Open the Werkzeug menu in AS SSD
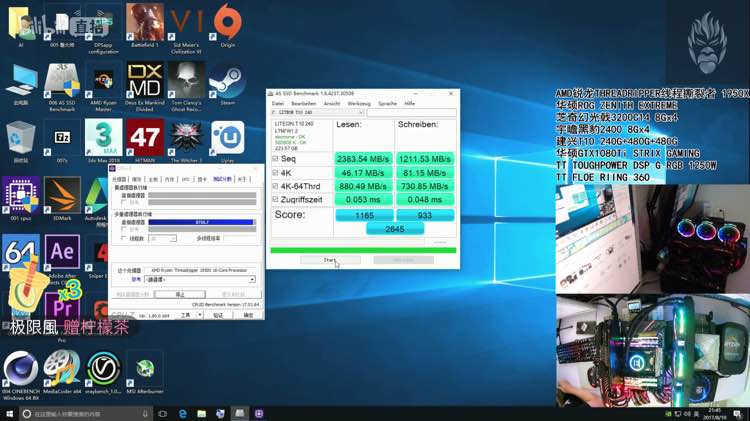 359,103
